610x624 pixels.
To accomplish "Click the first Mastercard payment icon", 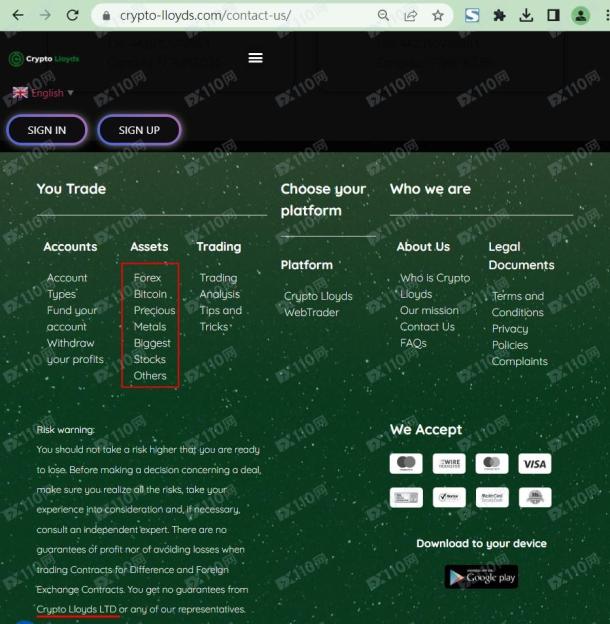I will pyautogui.click(x=406, y=464).
